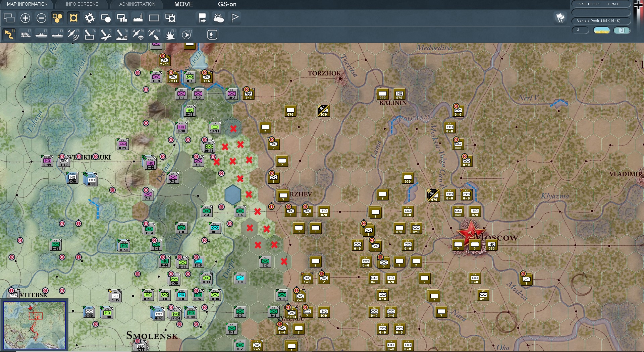Click the F12 end turn icon
This screenshot has width=644, height=352.
tap(186, 35)
